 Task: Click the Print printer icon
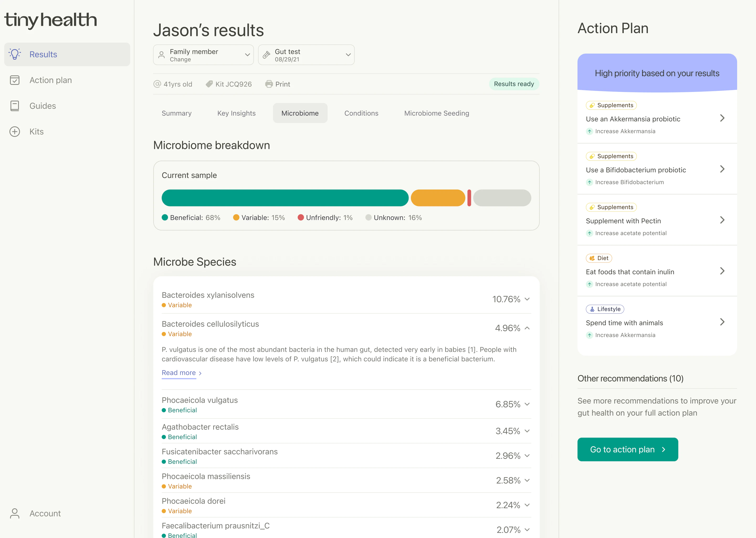pyautogui.click(x=269, y=84)
